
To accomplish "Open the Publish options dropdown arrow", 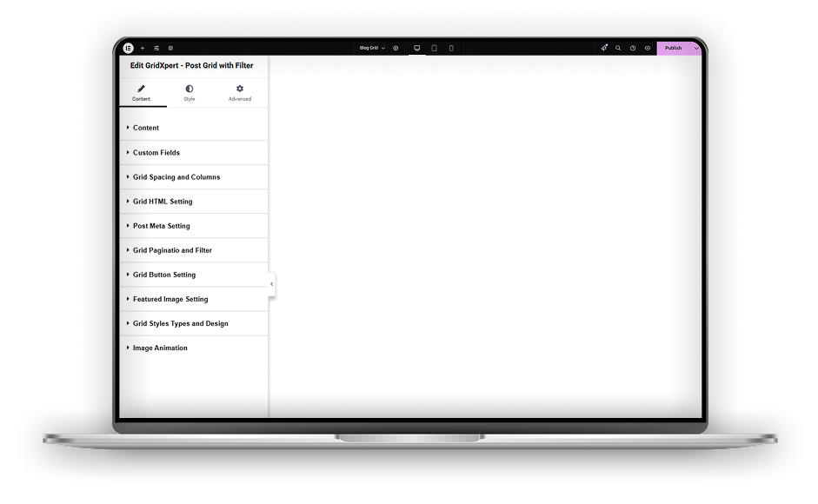I will [696, 48].
